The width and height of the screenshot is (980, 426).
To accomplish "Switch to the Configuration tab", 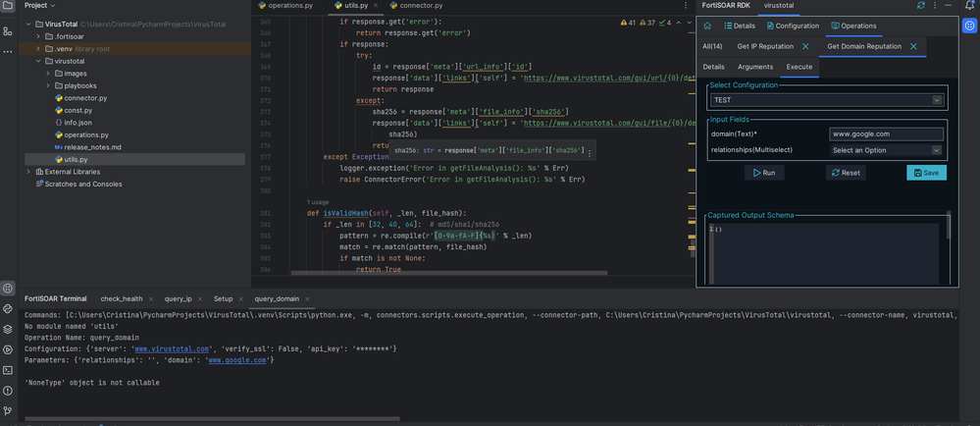I will click(x=793, y=27).
